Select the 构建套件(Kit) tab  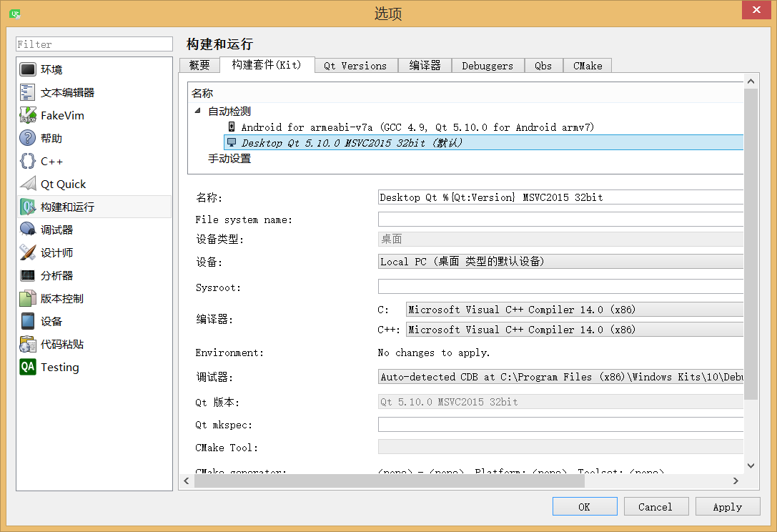(267, 64)
